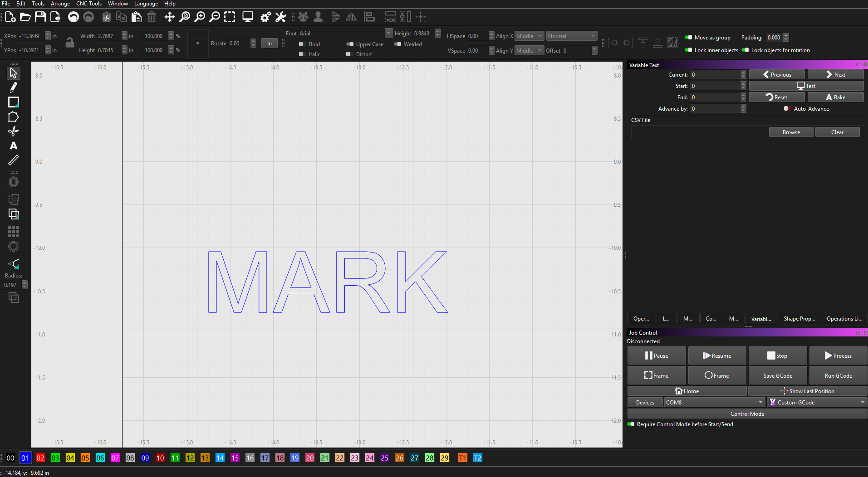868x477 pixels.
Task: Select the pointer selection tool
Action: click(x=13, y=73)
